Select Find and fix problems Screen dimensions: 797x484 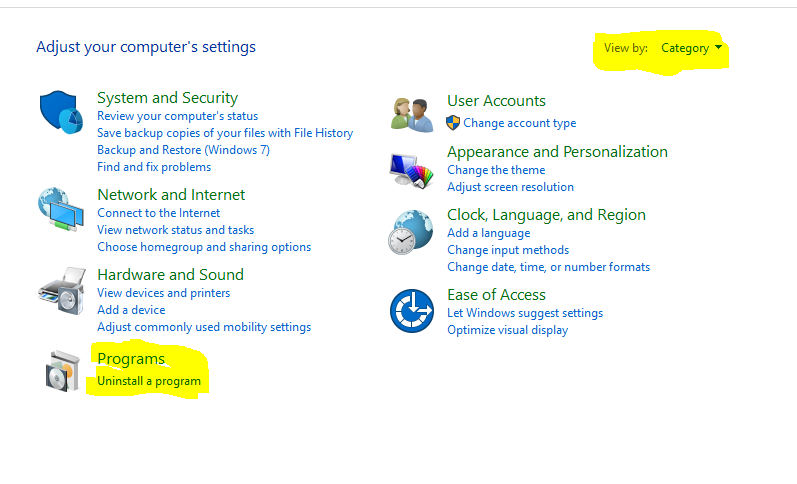(x=154, y=167)
